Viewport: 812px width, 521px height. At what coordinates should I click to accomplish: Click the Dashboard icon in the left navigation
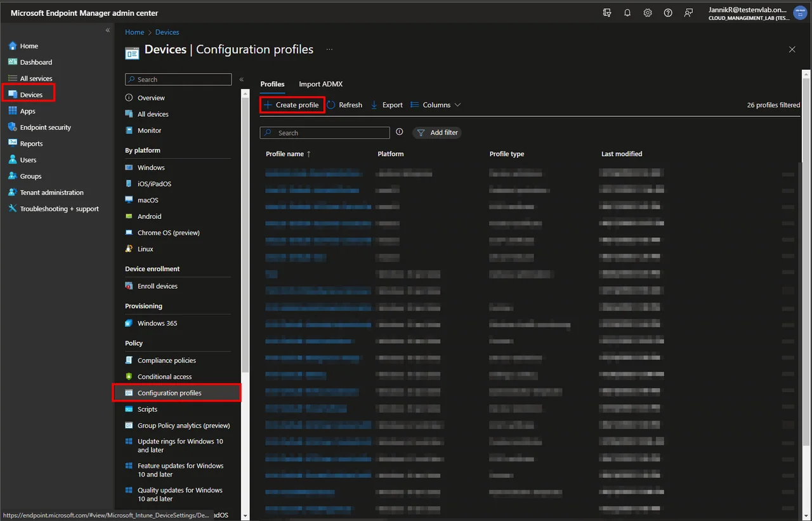pos(13,62)
